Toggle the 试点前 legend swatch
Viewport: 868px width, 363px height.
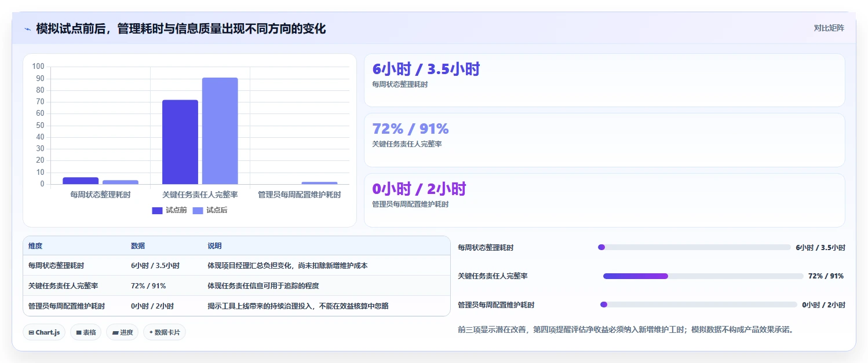[158, 211]
